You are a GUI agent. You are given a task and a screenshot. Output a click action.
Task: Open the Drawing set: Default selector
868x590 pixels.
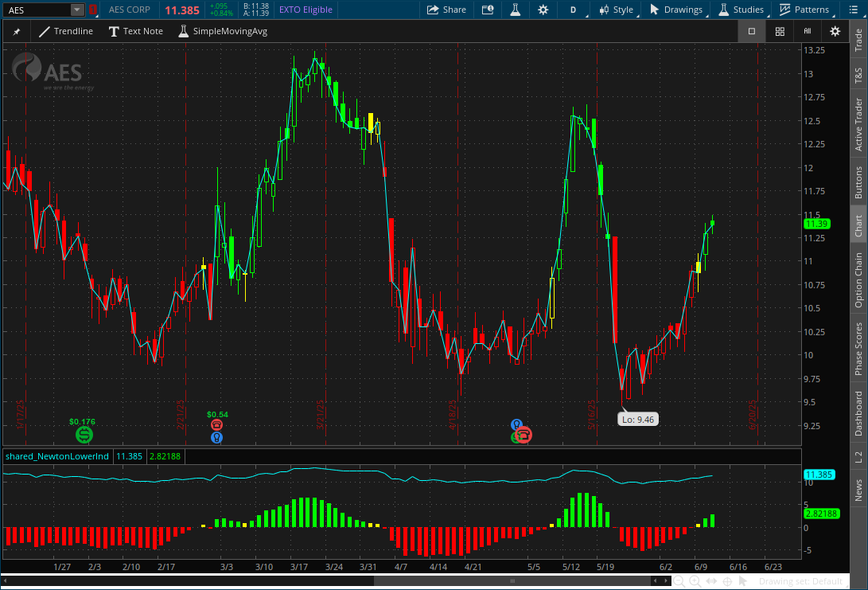(800, 581)
